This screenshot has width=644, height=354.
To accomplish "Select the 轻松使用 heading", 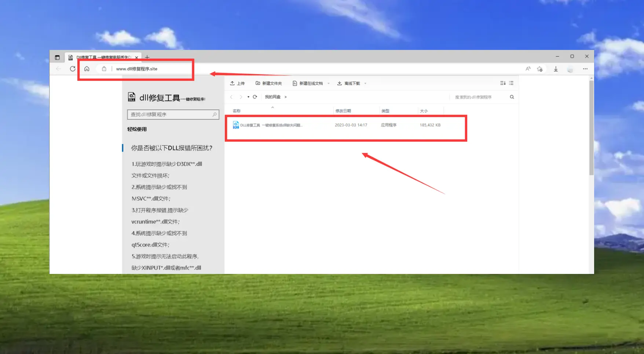I will tap(137, 129).
